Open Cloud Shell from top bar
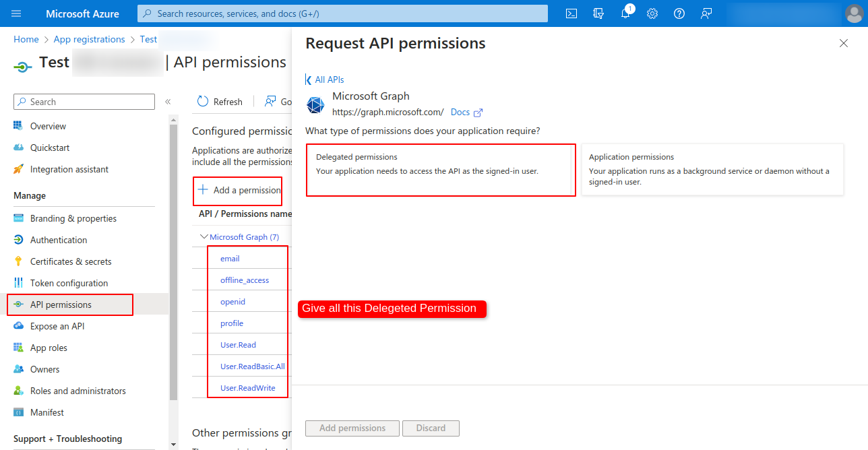The height and width of the screenshot is (450, 868). click(571, 13)
